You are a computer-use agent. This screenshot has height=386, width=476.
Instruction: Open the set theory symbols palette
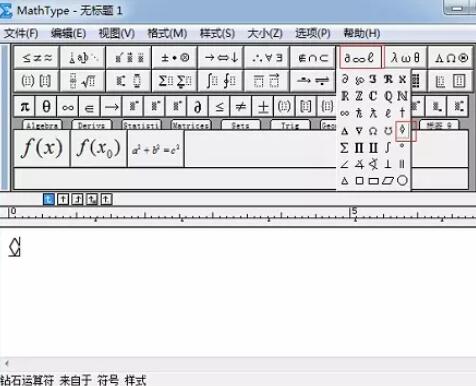point(313,58)
